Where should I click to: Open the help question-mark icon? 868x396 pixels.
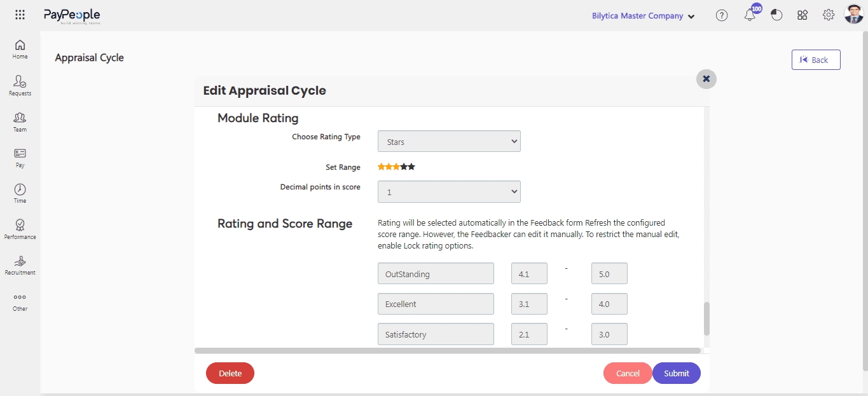pyautogui.click(x=722, y=14)
